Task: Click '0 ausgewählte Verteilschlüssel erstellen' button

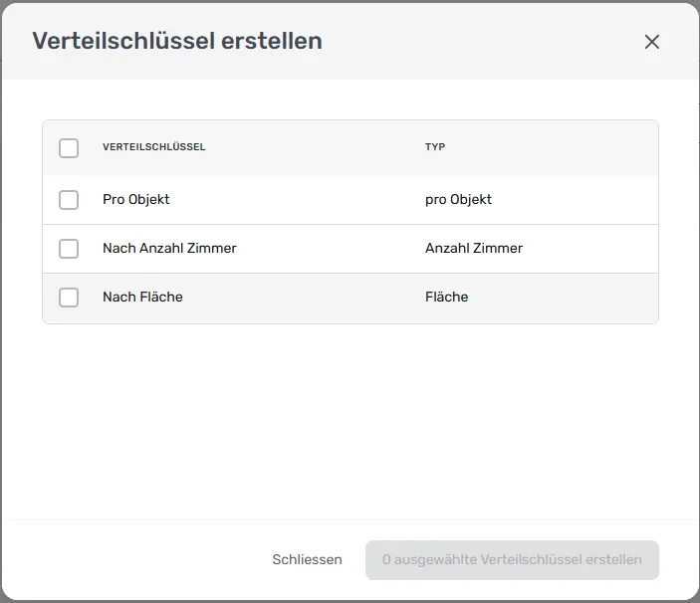Action: pyautogui.click(x=512, y=560)
